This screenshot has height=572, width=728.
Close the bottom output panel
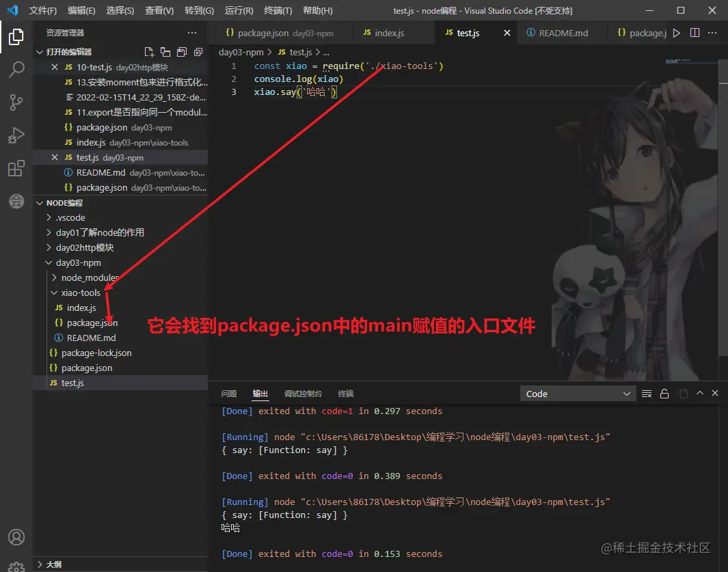click(x=715, y=393)
